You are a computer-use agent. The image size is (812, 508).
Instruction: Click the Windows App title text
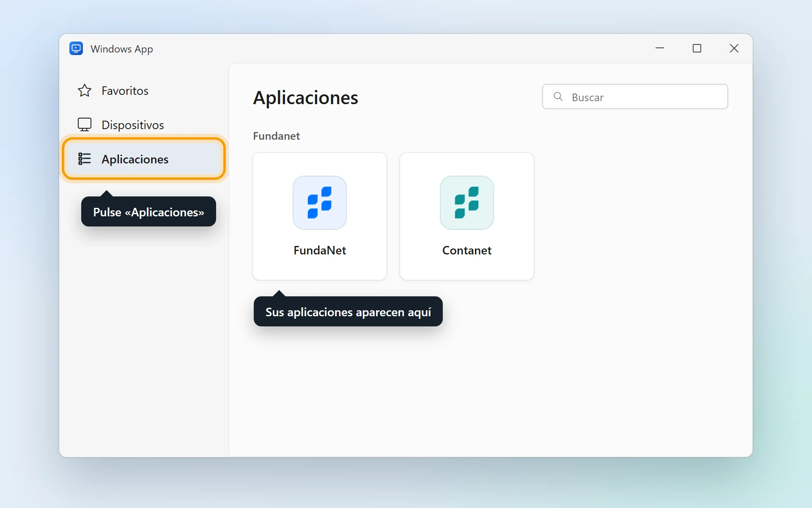(122, 49)
